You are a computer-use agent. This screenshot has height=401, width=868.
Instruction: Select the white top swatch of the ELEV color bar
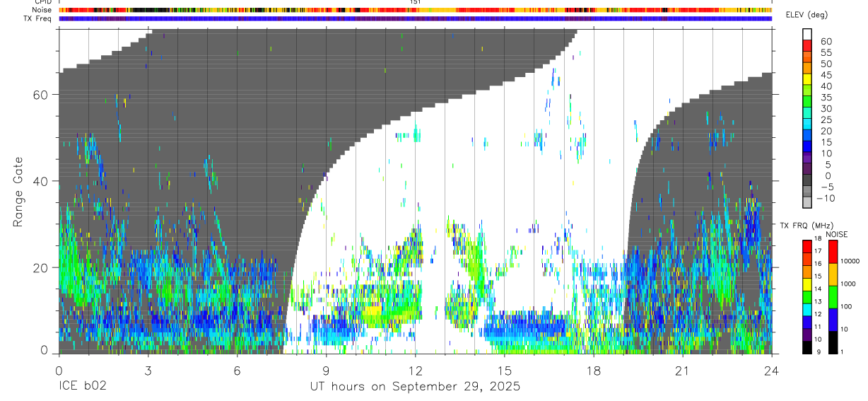click(807, 35)
